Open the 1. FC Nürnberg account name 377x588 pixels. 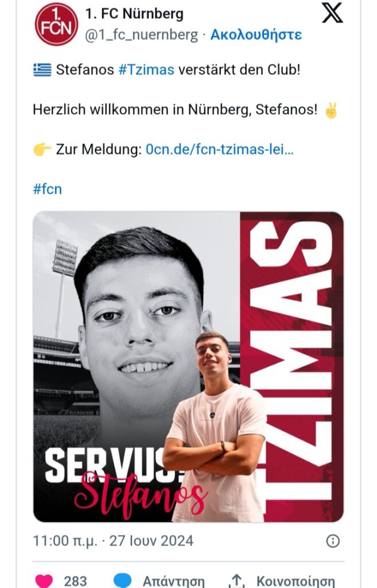pyautogui.click(x=134, y=13)
